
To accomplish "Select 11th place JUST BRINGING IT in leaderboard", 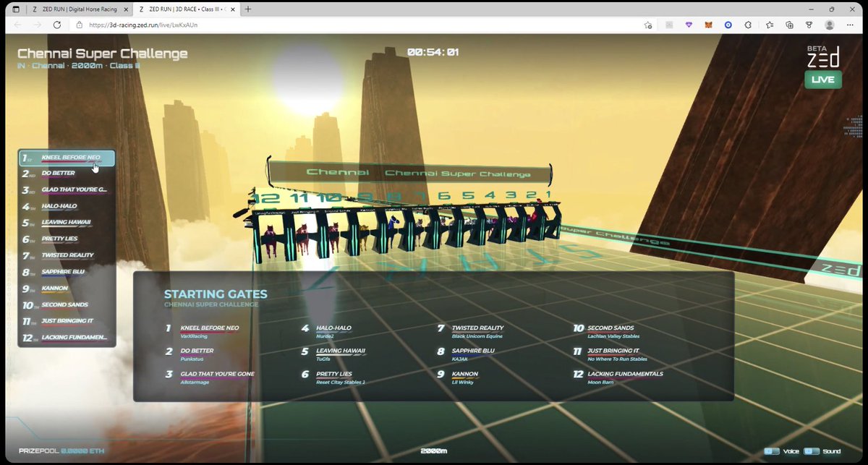I will [67, 322].
